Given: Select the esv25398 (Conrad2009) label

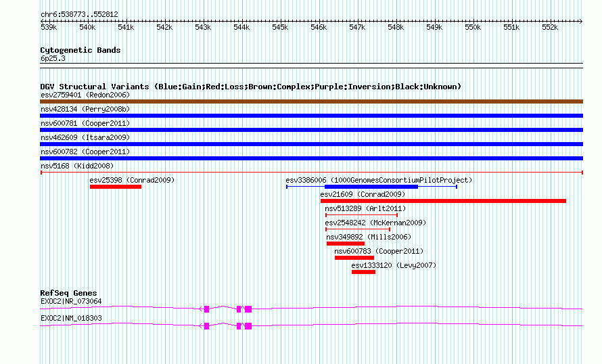Looking at the screenshot, I should click(132, 180).
